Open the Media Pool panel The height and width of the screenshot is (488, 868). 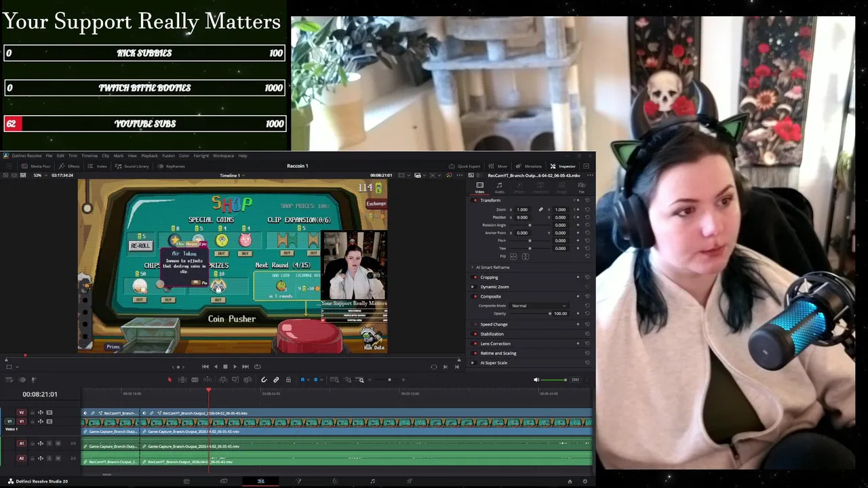[37, 166]
